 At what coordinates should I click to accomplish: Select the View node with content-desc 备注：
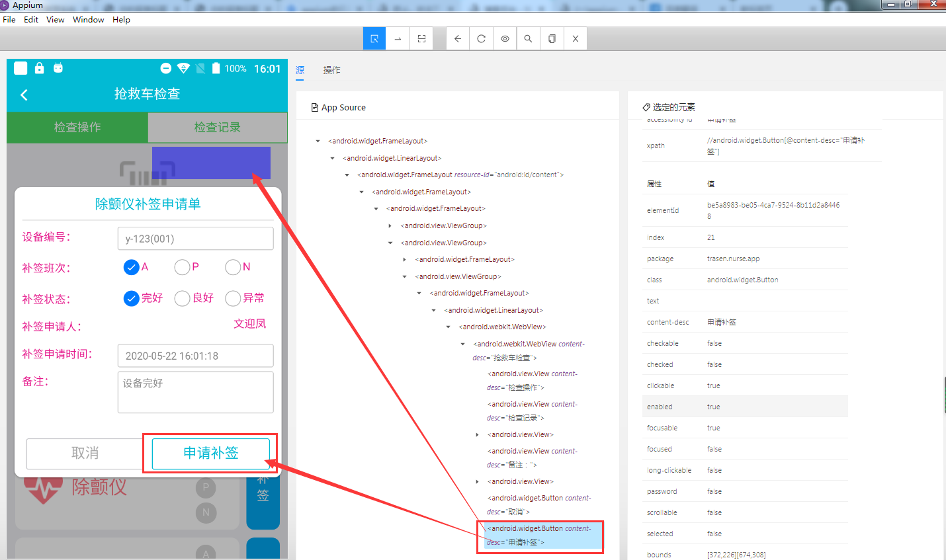click(533, 458)
